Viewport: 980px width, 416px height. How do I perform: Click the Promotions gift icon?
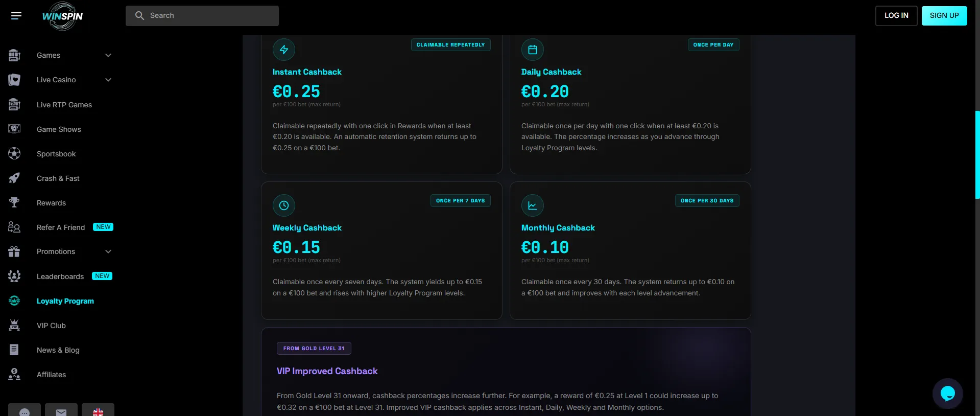[x=14, y=251]
